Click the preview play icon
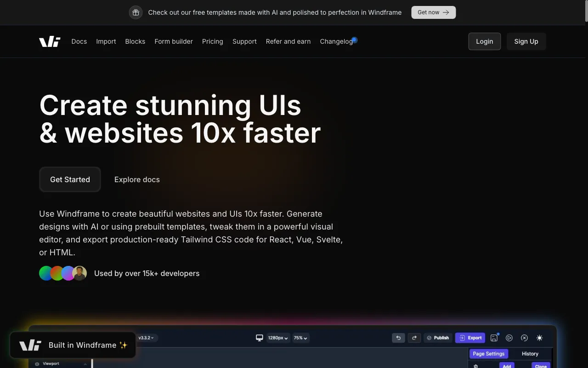The height and width of the screenshot is (368, 588). (x=509, y=338)
